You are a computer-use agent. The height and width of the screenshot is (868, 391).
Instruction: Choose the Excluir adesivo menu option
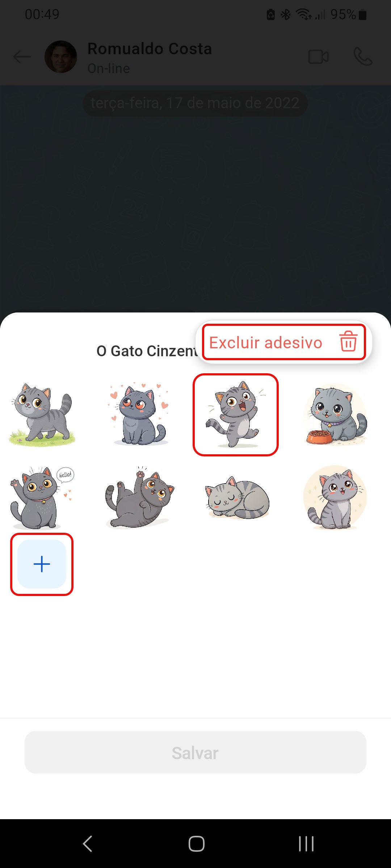point(284,342)
